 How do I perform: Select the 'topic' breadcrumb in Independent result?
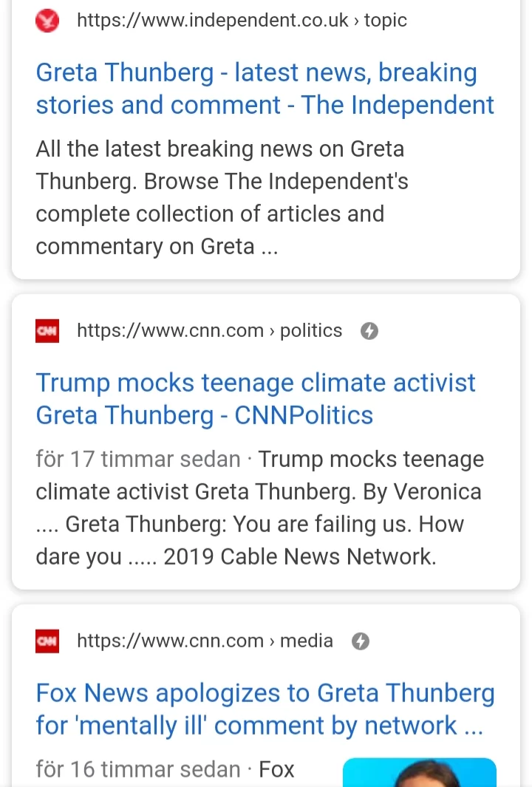coord(385,20)
